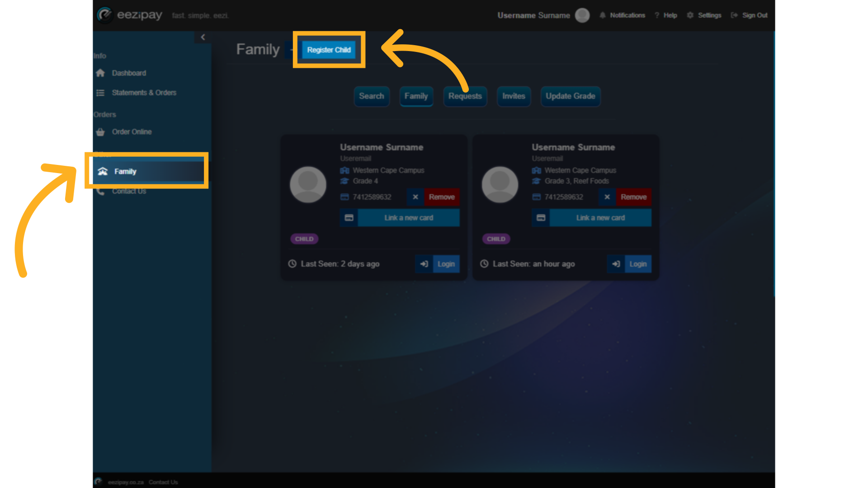
Task: Click X icon on Grade 4 child's card
Action: [415, 197]
